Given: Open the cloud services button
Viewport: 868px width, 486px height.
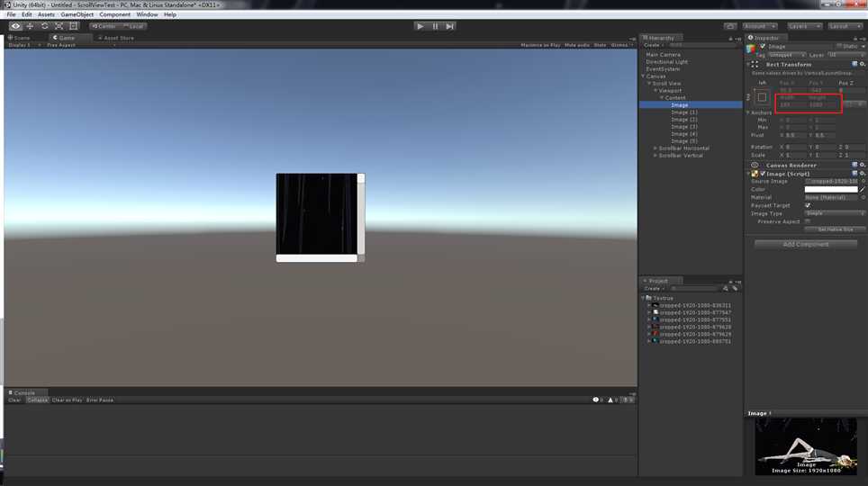Looking at the screenshot, I should pos(730,26).
